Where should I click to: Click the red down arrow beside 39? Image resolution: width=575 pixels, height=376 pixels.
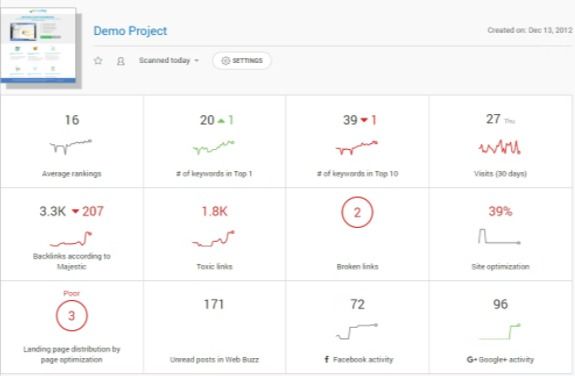[x=364, y=120]
